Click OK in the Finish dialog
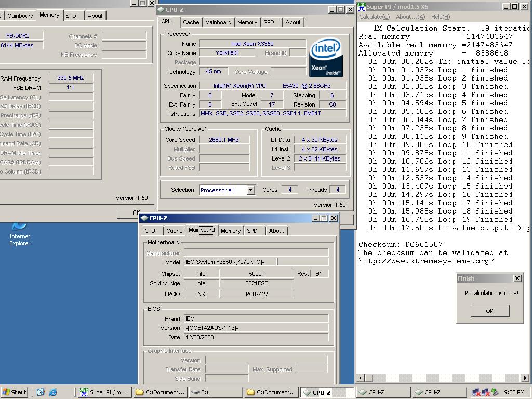 (489, 311)
